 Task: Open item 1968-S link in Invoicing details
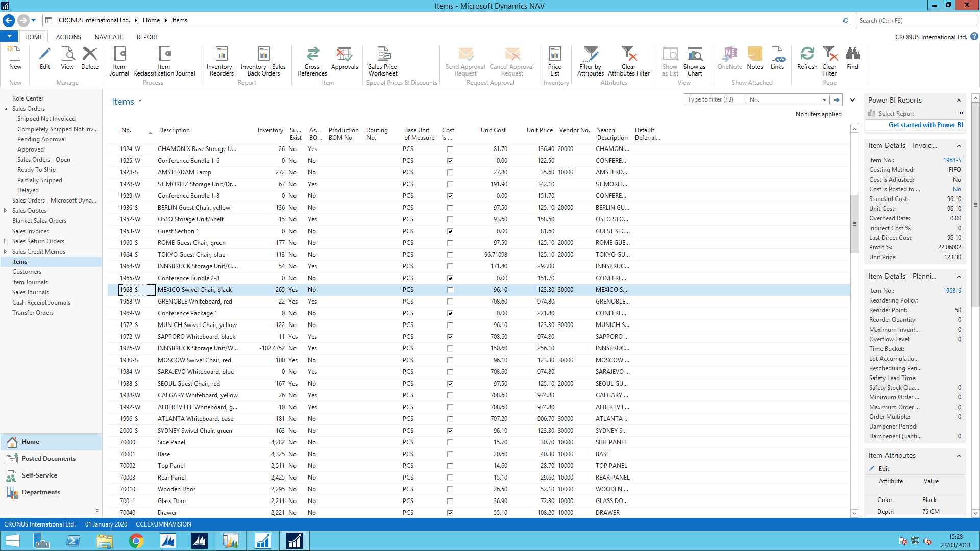pyautogui.click(x=952, y=160)
